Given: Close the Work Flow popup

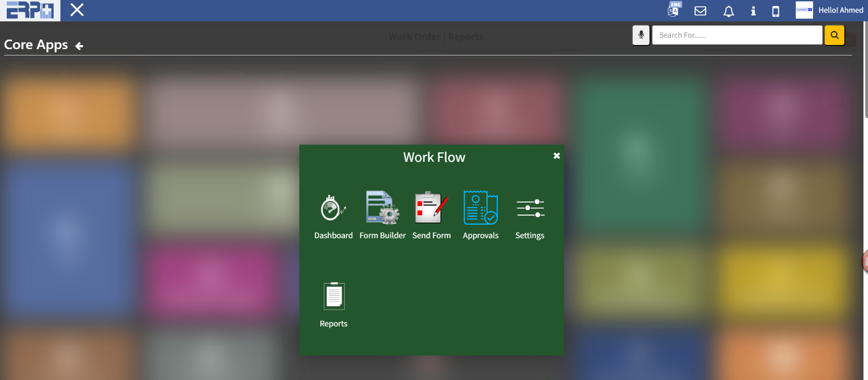Looking at the screenshot, I should [556, 156].
